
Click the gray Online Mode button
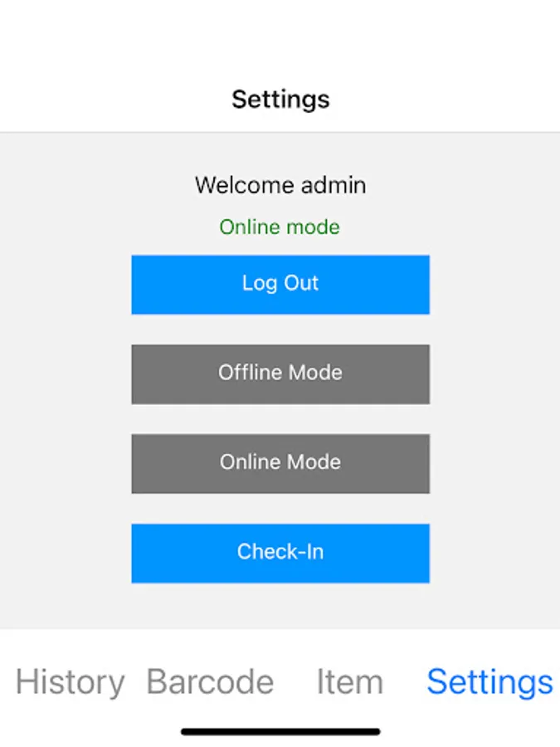280,463
